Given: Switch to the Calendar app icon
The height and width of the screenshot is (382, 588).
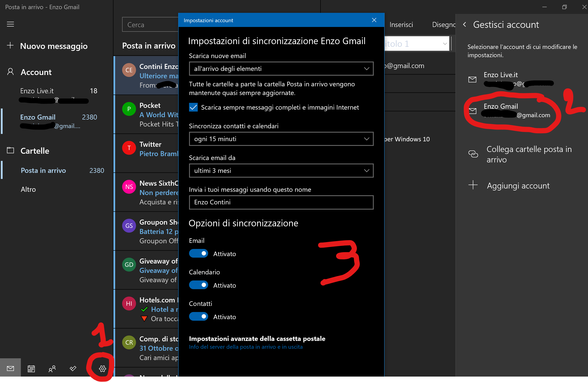Looking at the screenshot, I should point(31,369).
